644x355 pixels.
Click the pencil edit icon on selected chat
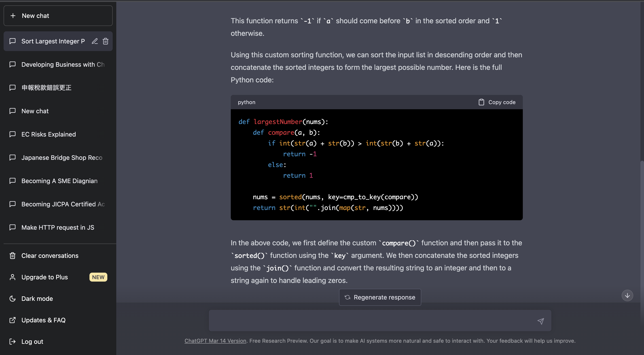pos(95,41)
